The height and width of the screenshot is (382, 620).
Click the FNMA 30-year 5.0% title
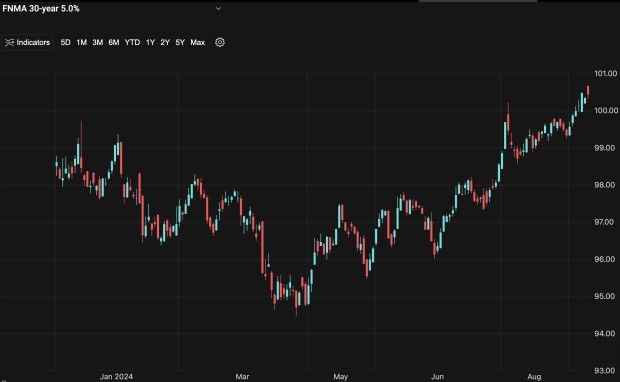point(41,8)
